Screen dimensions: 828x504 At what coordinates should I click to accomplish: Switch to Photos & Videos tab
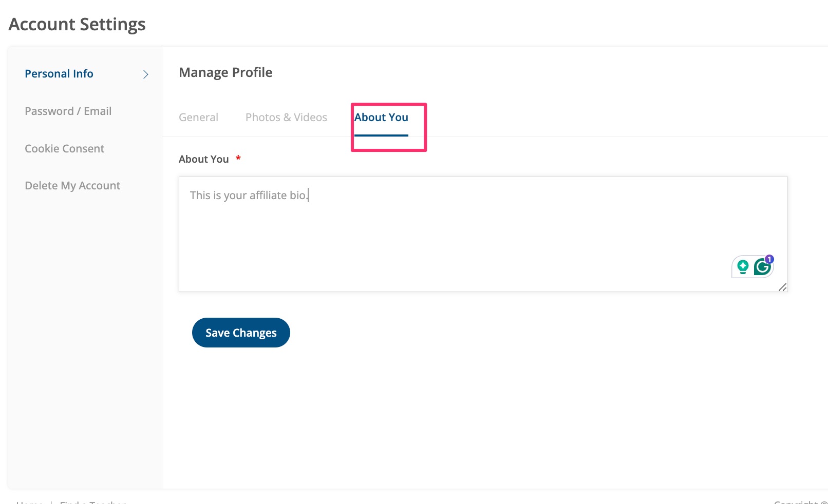(286, 118)
